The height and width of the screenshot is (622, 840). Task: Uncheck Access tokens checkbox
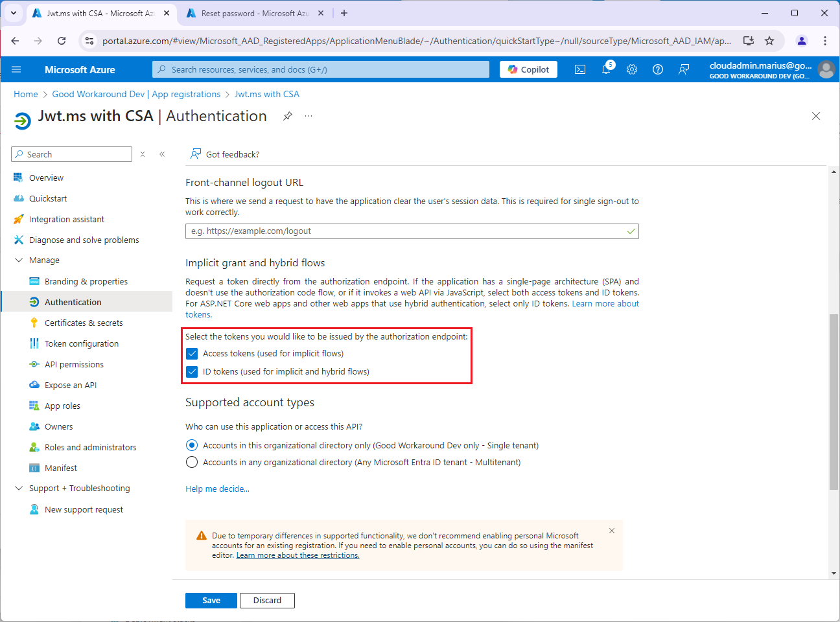click(192, 354)
